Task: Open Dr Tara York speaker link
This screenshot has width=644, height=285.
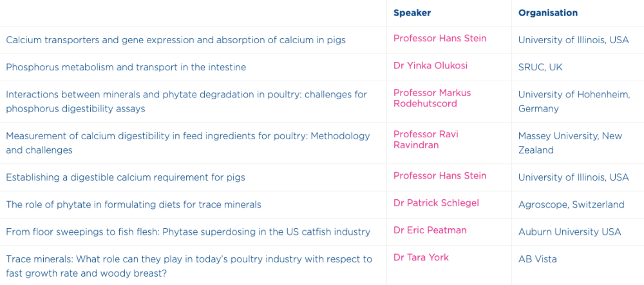Action: click(421, 257)
